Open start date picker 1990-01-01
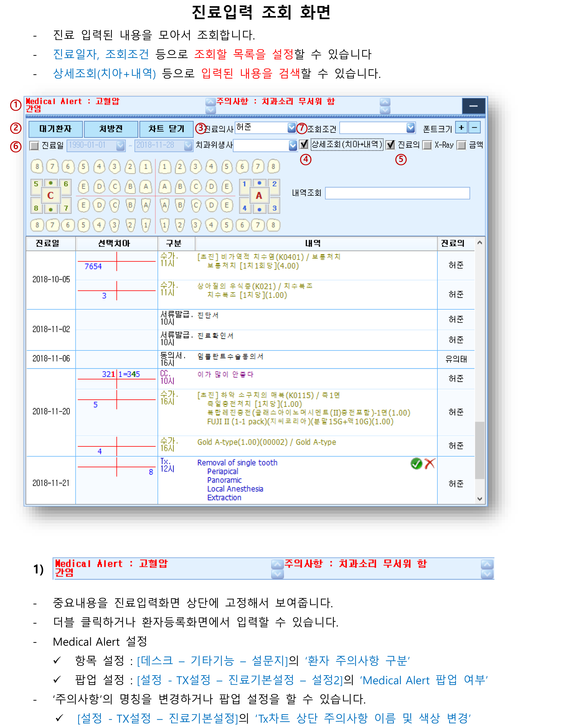Image resolution: width=566 pixels, height=728 pixels. pos(120,145)
